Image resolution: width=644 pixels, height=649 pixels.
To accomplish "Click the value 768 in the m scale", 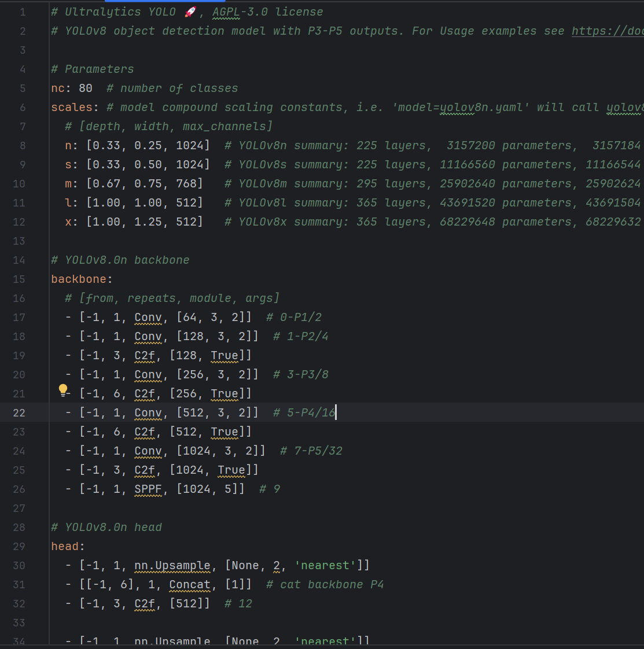I will [x=186, y=183].
